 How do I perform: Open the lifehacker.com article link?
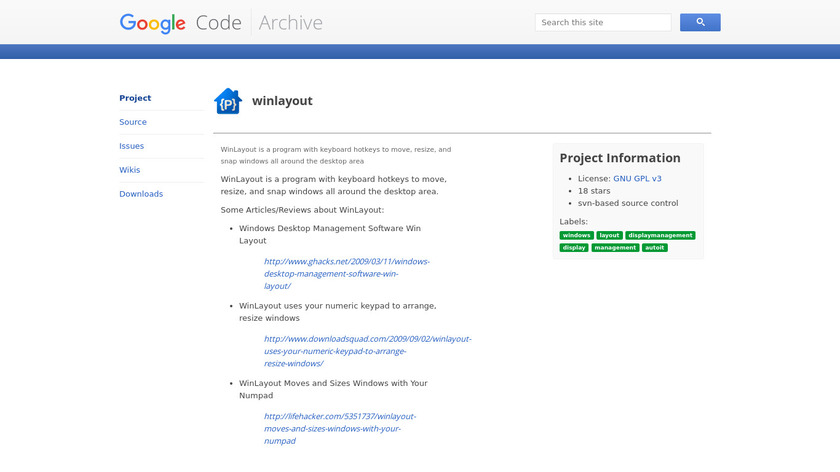click(x=340, y=429)
